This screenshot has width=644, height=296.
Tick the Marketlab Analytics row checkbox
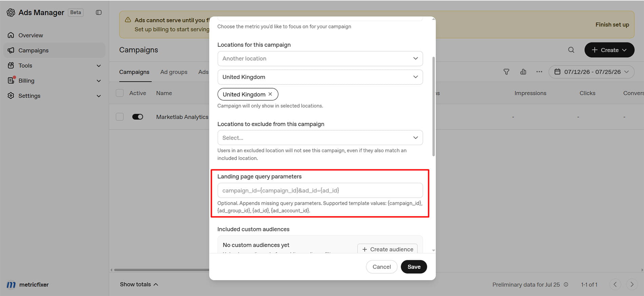120,117
